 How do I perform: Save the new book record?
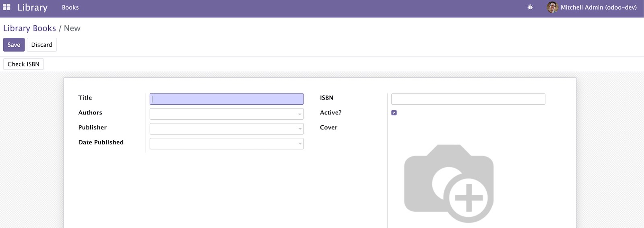pos(14,45)
